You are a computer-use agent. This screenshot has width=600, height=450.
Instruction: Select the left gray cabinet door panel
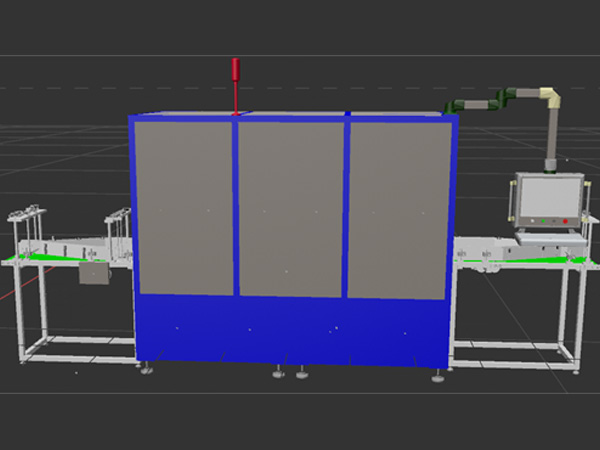(184, 207)
